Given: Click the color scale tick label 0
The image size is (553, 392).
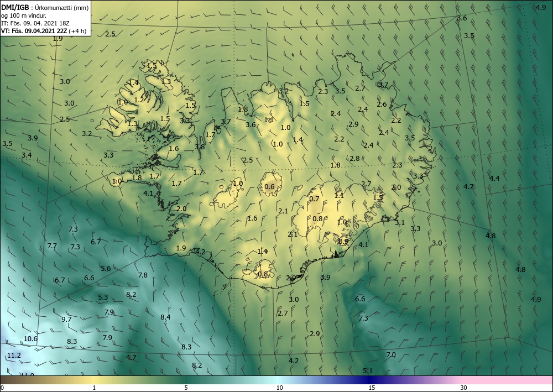Looking at the screenshot, I should click(2, 388).
